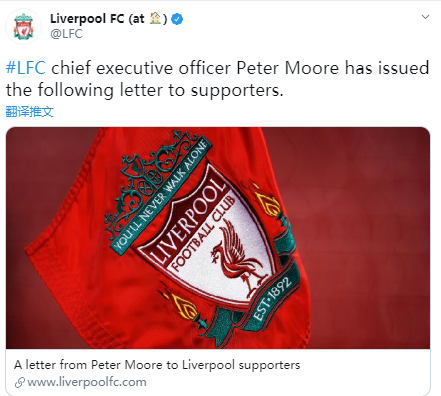Open the Liverpool FC profile avatar
The width and height of the screenshot is (441, 396).
pos(23,27)
